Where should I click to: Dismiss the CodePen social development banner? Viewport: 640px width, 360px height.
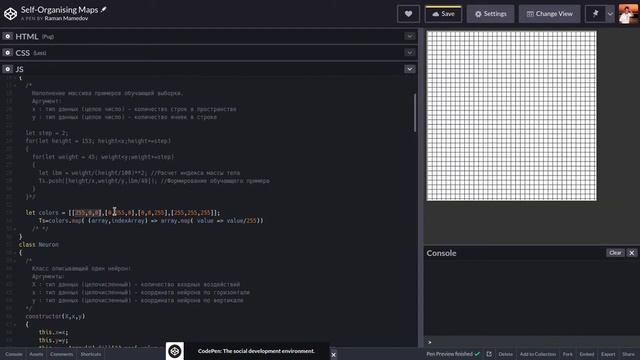(x=333, y=355)
